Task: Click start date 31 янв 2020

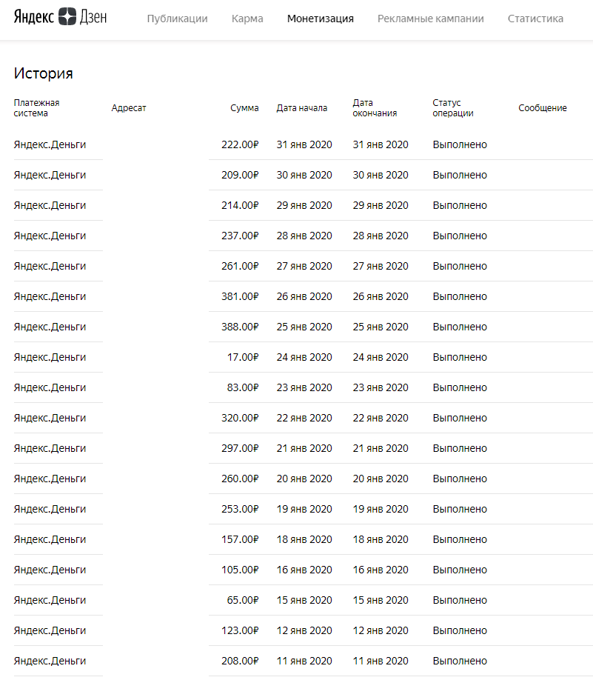Action: pos(304,144)
